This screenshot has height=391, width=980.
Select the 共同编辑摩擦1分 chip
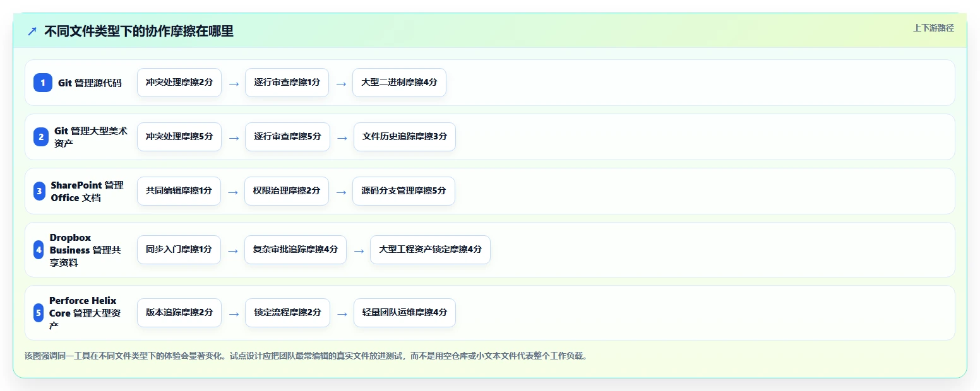(x=179, y=191)
